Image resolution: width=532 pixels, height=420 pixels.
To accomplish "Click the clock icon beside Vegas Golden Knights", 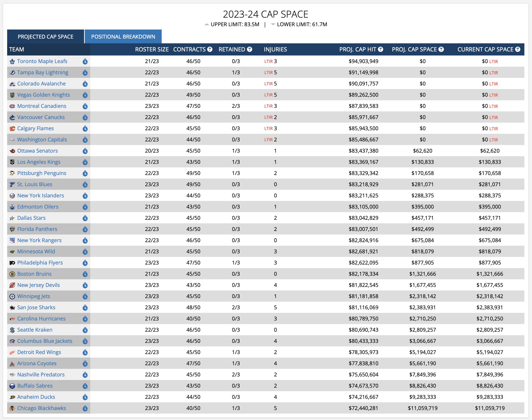I will tap(85, 95).
